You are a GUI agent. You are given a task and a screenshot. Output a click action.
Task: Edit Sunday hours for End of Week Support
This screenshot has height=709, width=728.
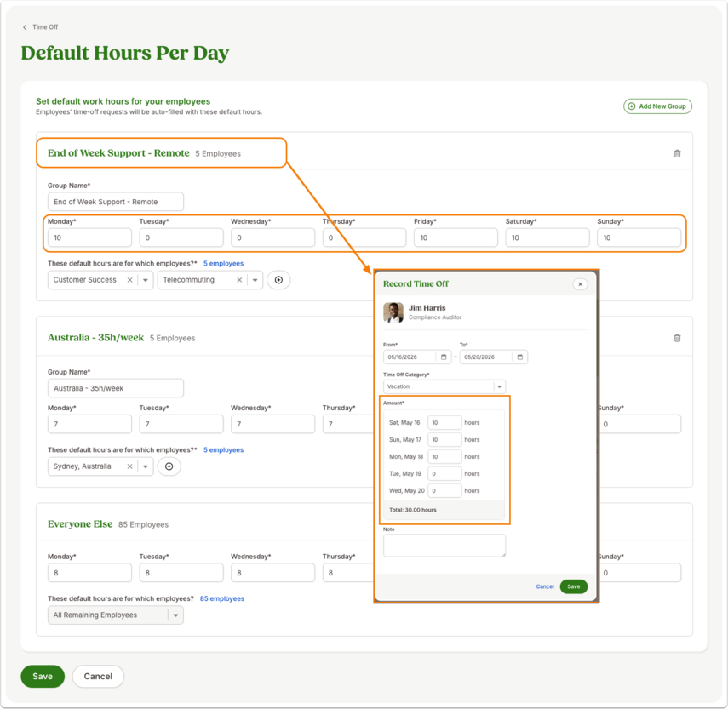click(x=639, y=237)
